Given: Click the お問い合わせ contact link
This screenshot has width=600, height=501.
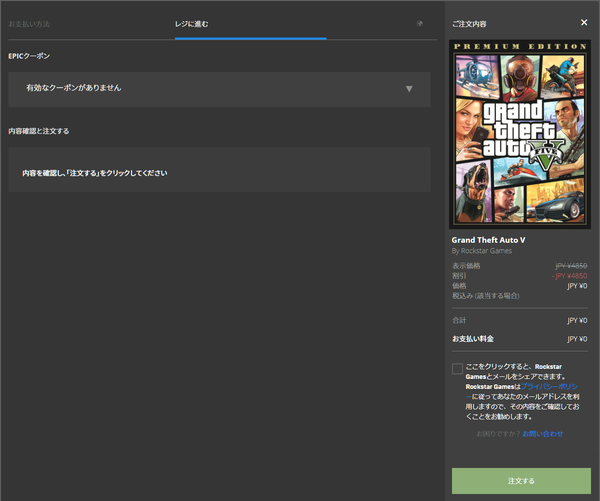Looking at the screenshot, I should tap(543, 434).
